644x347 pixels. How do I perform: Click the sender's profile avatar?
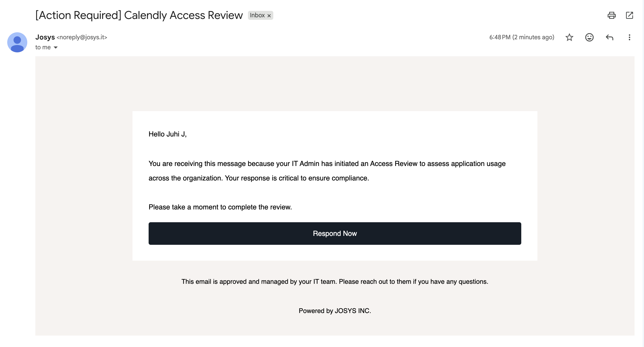(17, 42)
